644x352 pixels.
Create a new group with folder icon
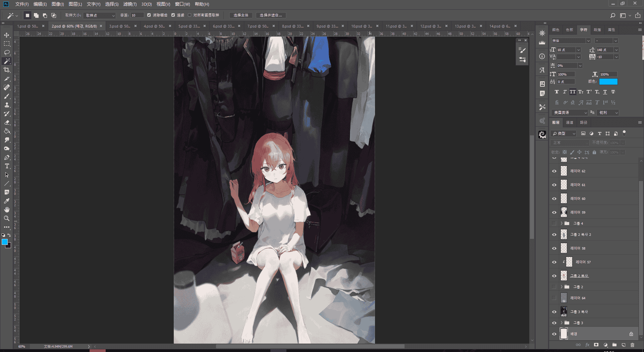click(x=614, y=345)
